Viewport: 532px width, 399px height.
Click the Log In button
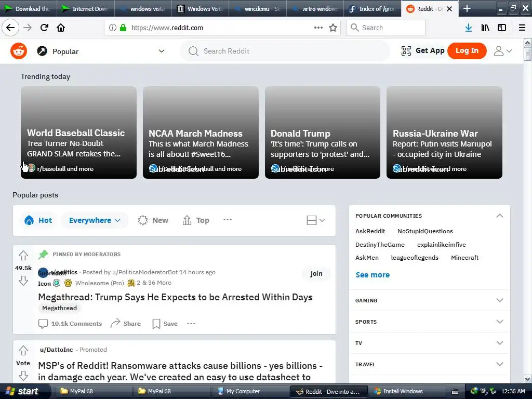tap(467, 51)
